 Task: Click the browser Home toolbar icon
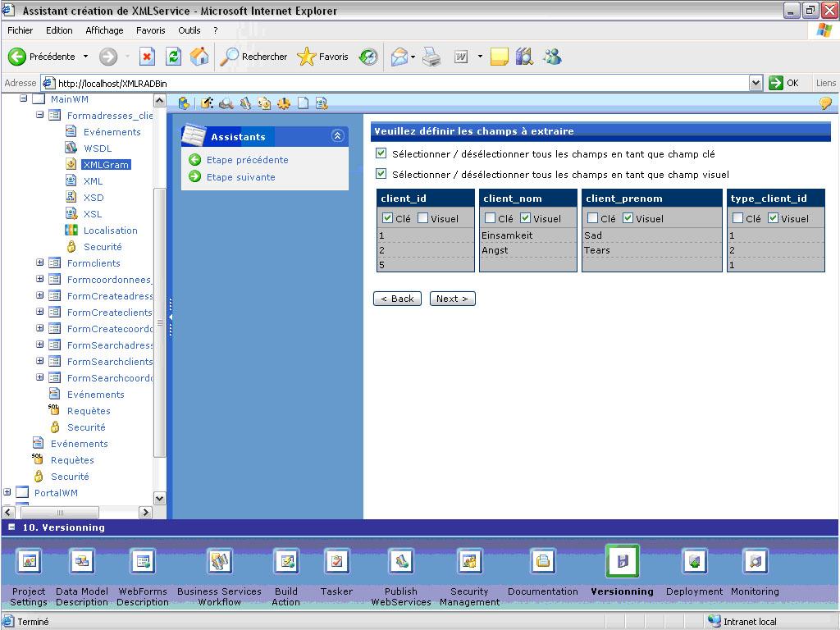pos(199,57)
